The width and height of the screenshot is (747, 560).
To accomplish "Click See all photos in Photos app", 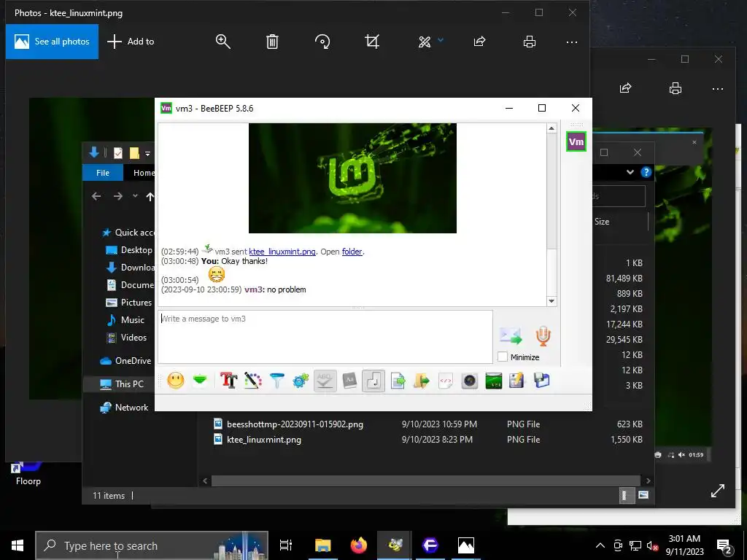I will (52, 42).
